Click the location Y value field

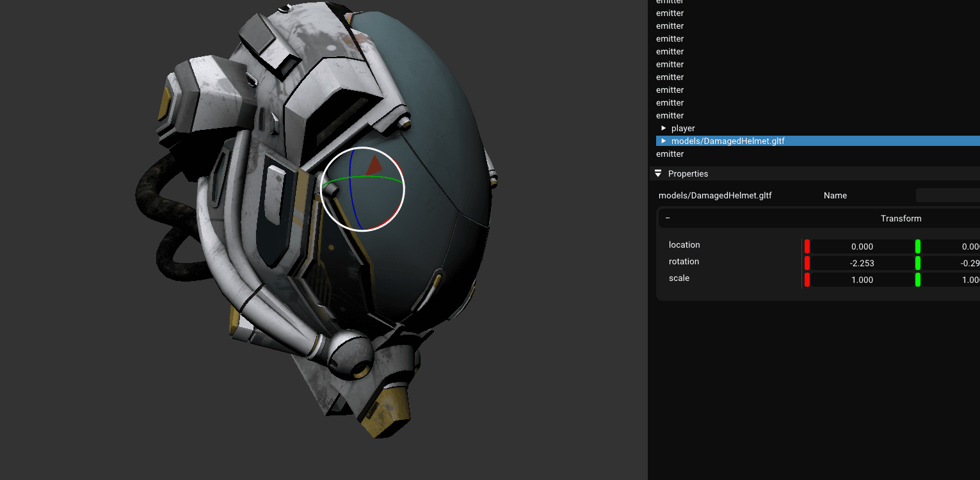pos(951,246)
